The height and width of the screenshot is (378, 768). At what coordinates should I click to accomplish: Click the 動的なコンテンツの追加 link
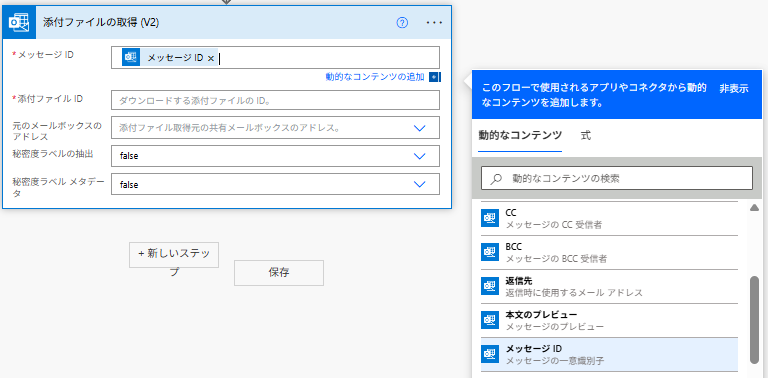pyautogui.click(x=375, y=77)
